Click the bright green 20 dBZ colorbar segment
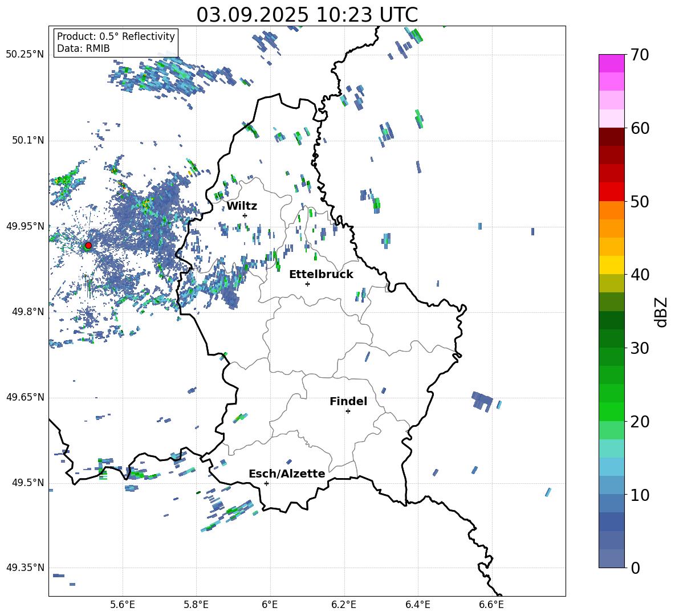Viewport: 675px width, 616px height. click(x=612, y=411)
